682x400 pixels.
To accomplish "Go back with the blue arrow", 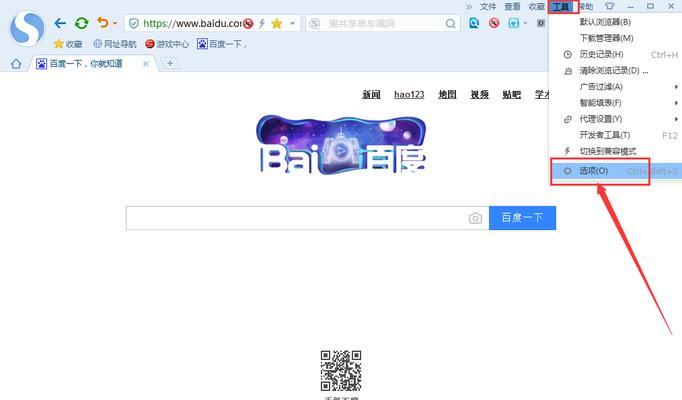I will pyautogui.click(x=60, y=23).
